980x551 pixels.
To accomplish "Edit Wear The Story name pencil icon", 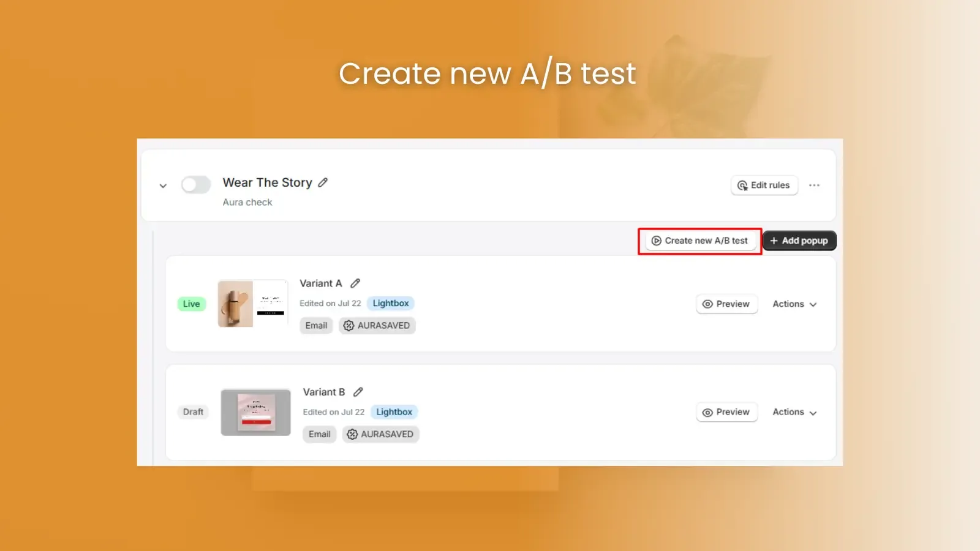I will (323, 182).
